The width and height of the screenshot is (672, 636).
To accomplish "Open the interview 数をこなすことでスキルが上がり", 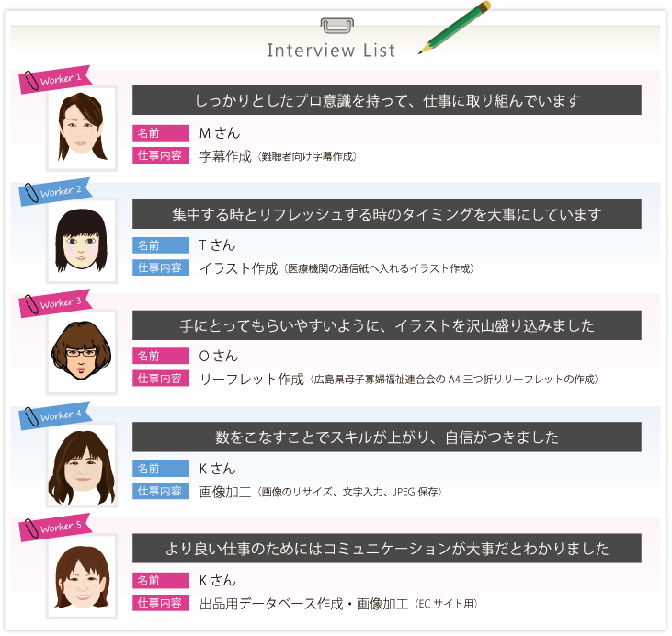I will click(x=387, y=437).
